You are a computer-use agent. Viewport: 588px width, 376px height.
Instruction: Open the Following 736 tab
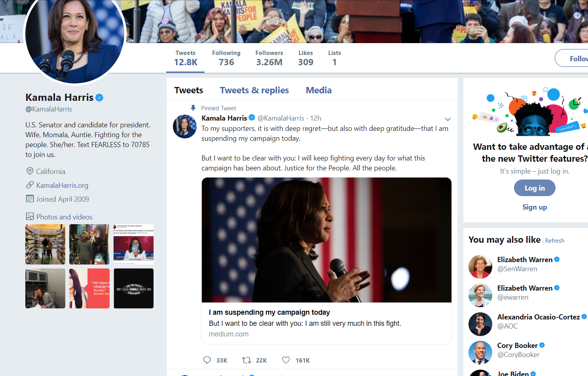tap(226, 59)
